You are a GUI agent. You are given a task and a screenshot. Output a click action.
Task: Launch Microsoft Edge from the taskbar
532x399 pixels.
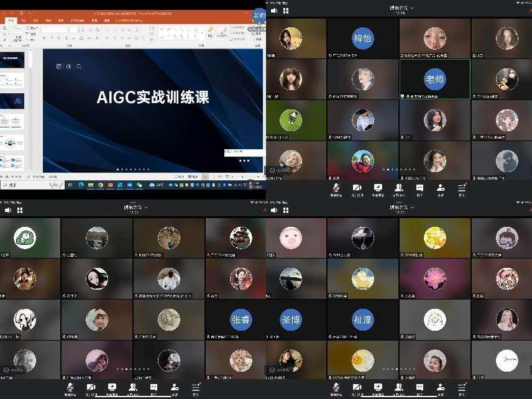[81, 185]
